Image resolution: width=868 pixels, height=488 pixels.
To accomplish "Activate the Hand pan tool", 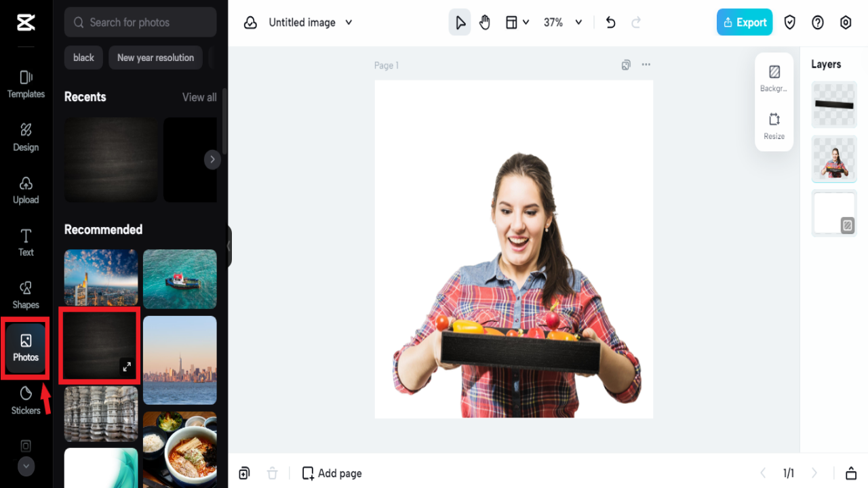I will click(x=484, y=22).
